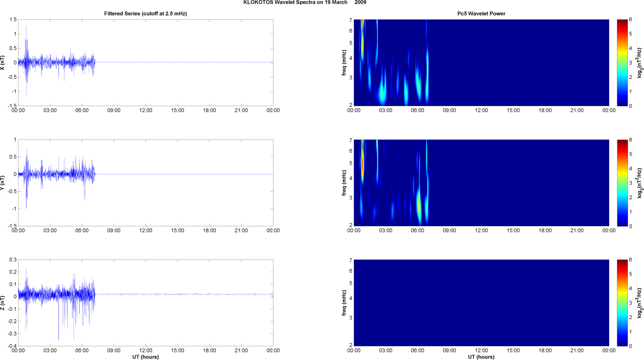Screen dimensions: 644x360
Task: Click 'UT (hours)' label under the Z time series
Action: pyautogui.click(x=146, y=357)
